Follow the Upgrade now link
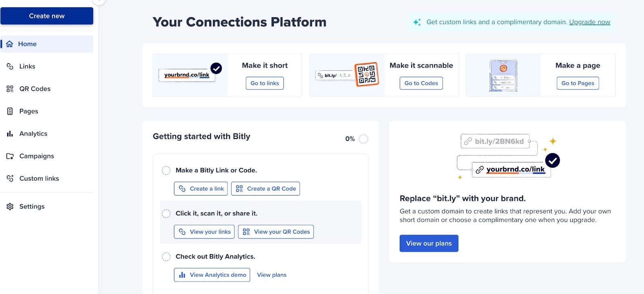Screen dimensions: 644x294 pos(589,22)
